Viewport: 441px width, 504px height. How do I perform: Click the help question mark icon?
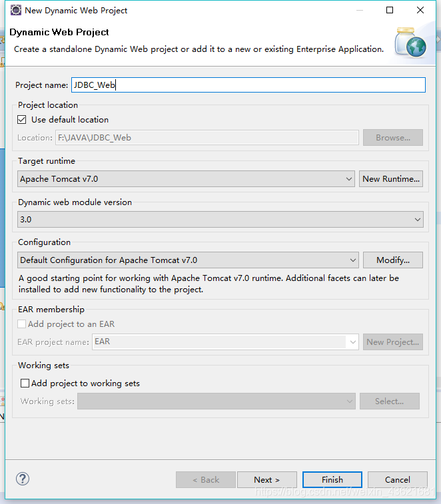click(23, 479)
